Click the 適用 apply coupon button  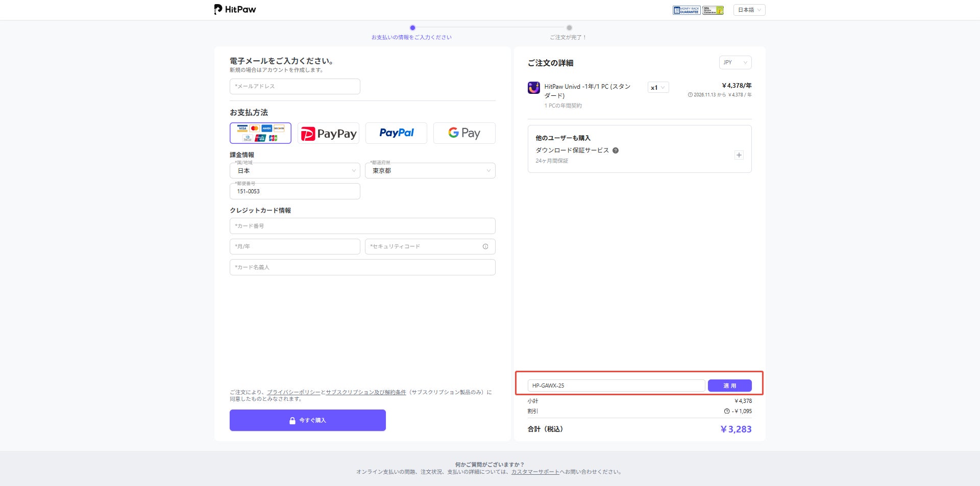click(730, 386)
